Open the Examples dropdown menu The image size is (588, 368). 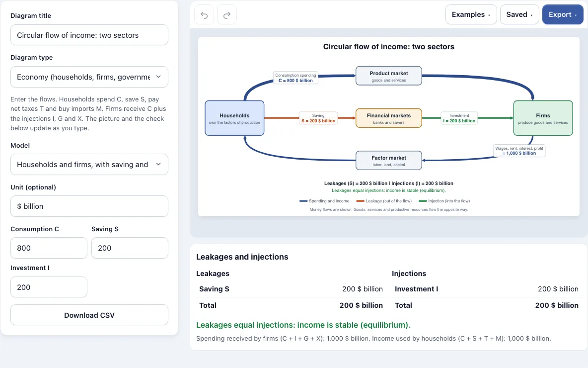[x=471, y=14]
